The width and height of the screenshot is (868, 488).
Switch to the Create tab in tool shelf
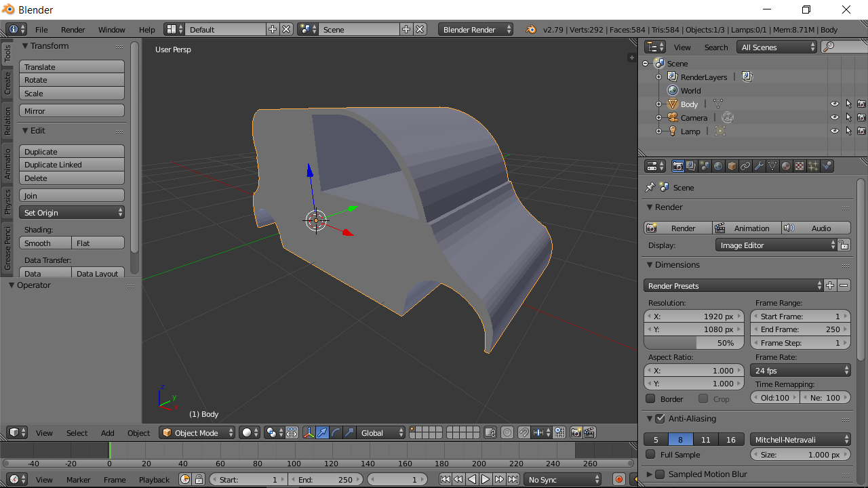pyautogui.click(x=7, y=83)
